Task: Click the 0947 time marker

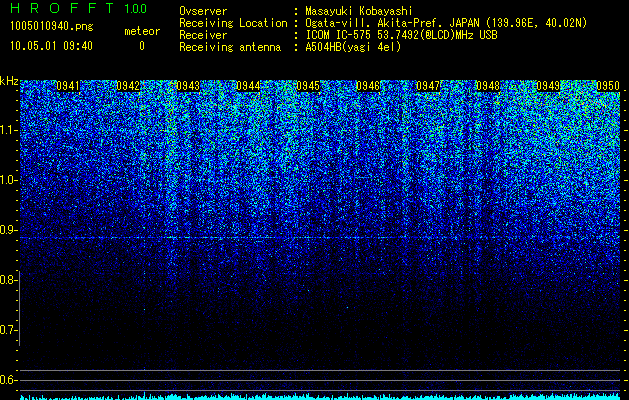Action: coord(428,86)
